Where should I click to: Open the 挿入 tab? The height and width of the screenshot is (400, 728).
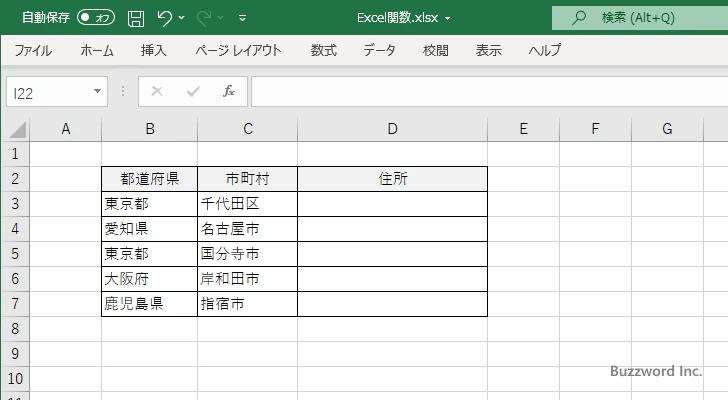click(x=154, y=50)
